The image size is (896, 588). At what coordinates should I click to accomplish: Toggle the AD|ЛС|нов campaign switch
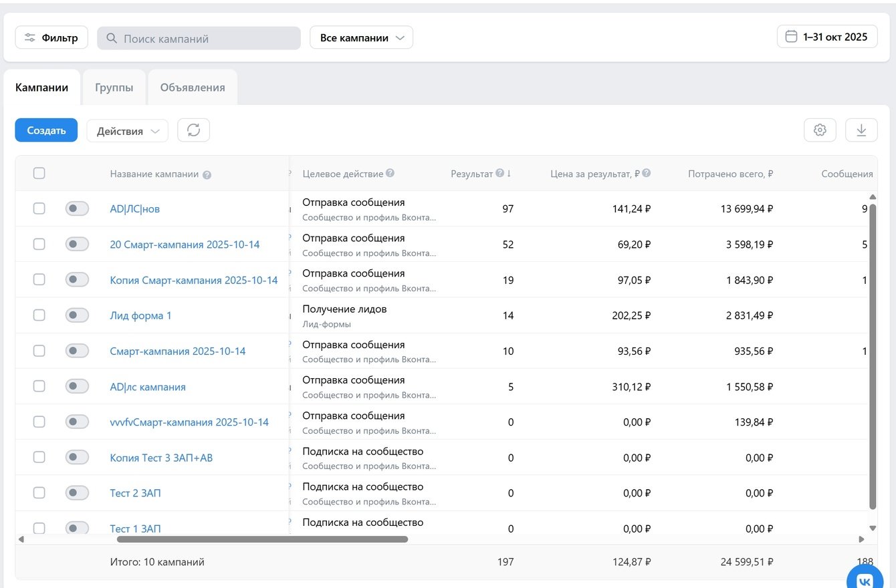[x=77, y=209]
